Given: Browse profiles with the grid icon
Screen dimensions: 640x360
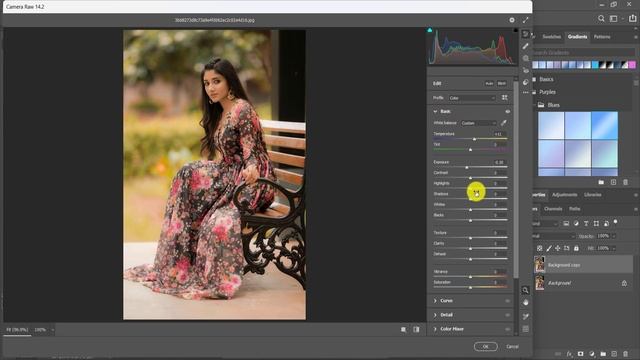Looking at the screenshot, I should pos(505,98).
